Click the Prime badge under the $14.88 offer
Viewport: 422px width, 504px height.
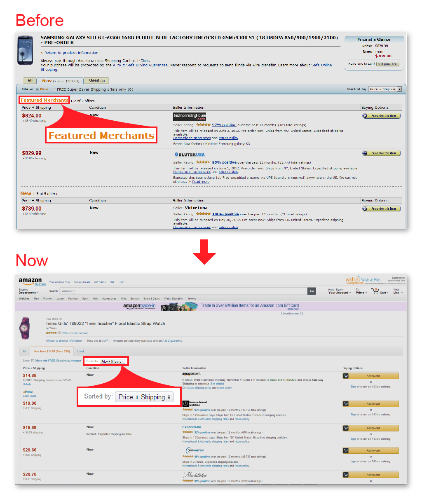[28, 392]
